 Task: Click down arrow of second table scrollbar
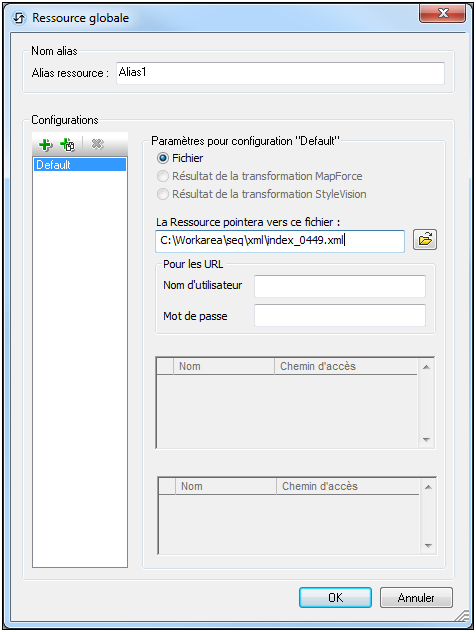click(428, 546)
